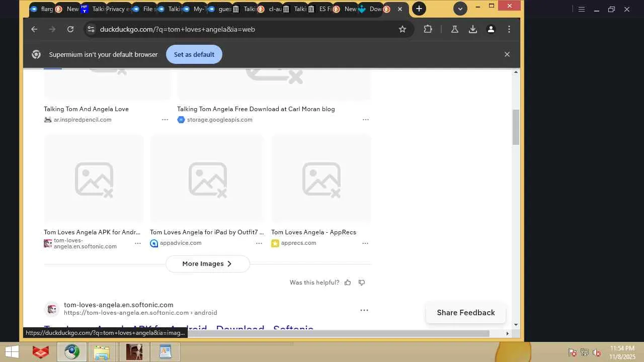Open the appadvice.com image thumbnail

(x=207, y=179)
